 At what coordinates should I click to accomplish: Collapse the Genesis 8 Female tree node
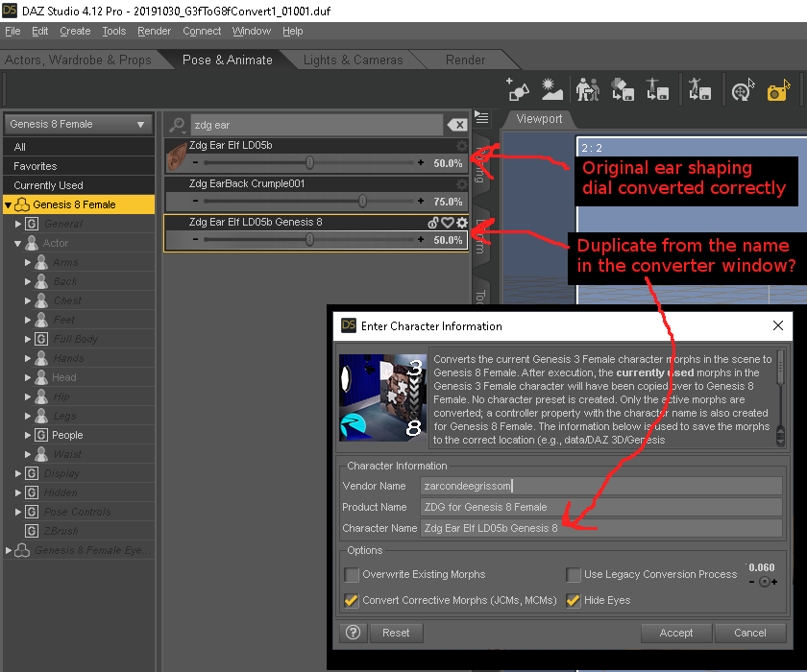[8, 204]
